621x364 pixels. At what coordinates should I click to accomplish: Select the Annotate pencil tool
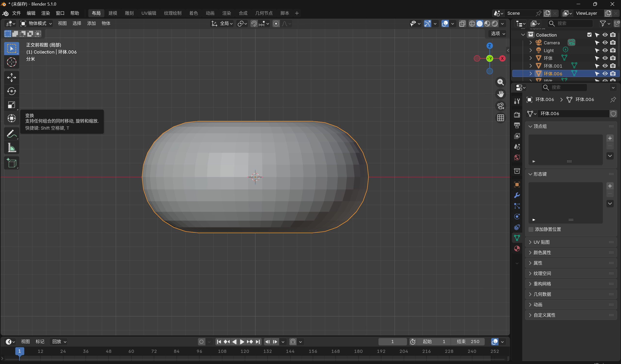[x=11, y=134]
